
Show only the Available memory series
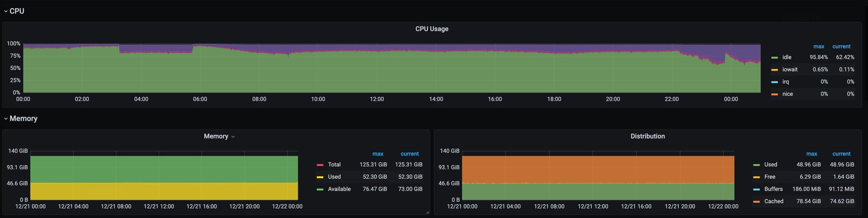pyautogui.click(x=339, y=189)
